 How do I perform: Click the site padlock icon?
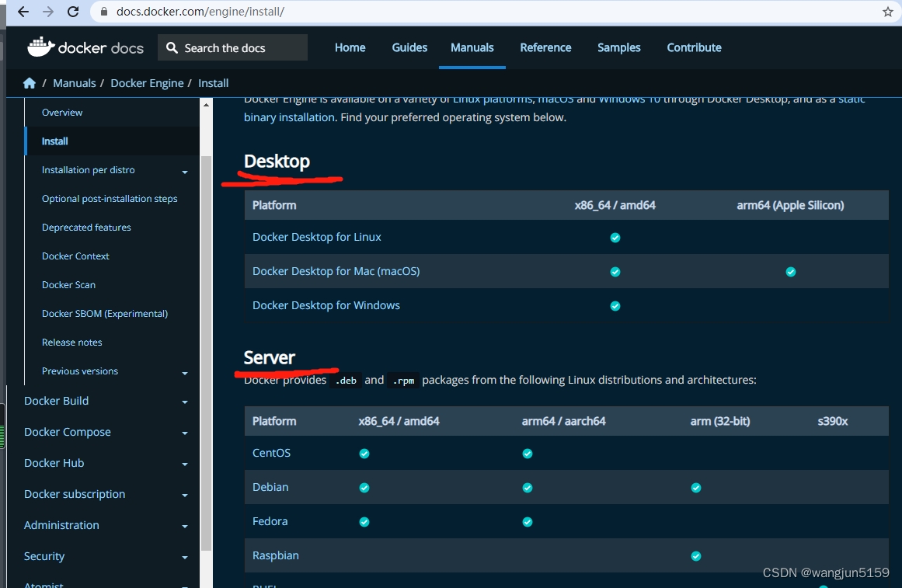104,12
